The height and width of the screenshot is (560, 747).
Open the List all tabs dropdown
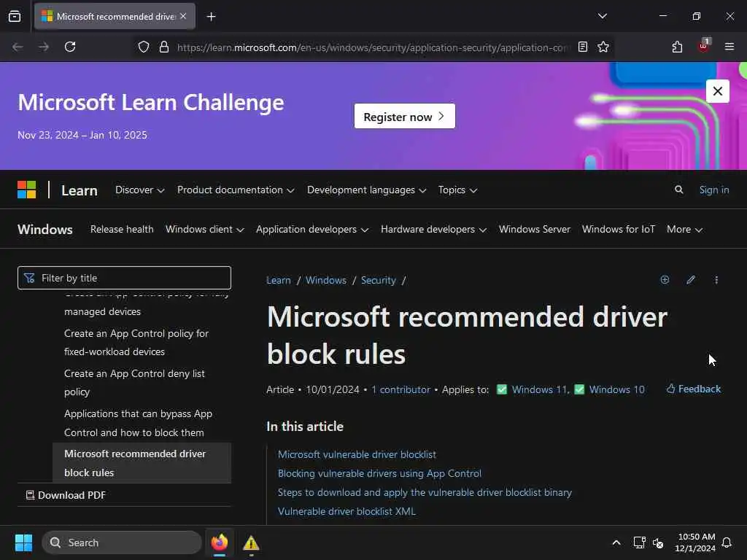click(602, 16)
